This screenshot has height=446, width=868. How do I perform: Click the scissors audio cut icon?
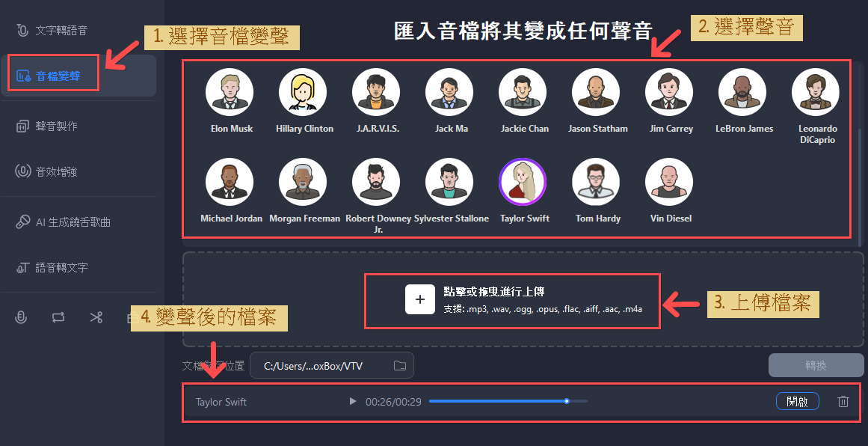(x=96, y=317)
